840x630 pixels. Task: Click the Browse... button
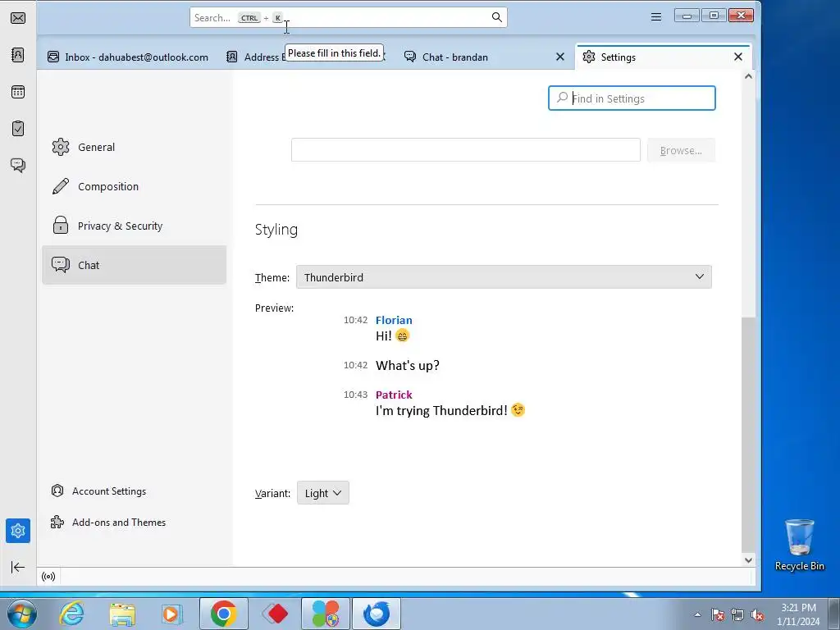click(x=681, y=151)
